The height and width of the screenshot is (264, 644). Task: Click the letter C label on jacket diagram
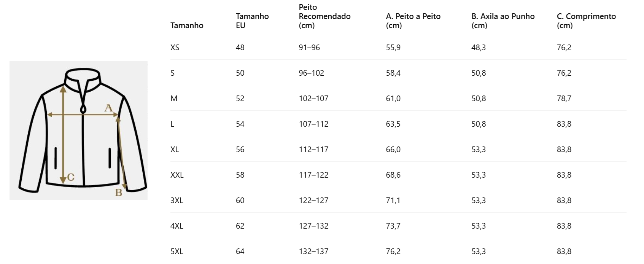click(x=71, y=177)
